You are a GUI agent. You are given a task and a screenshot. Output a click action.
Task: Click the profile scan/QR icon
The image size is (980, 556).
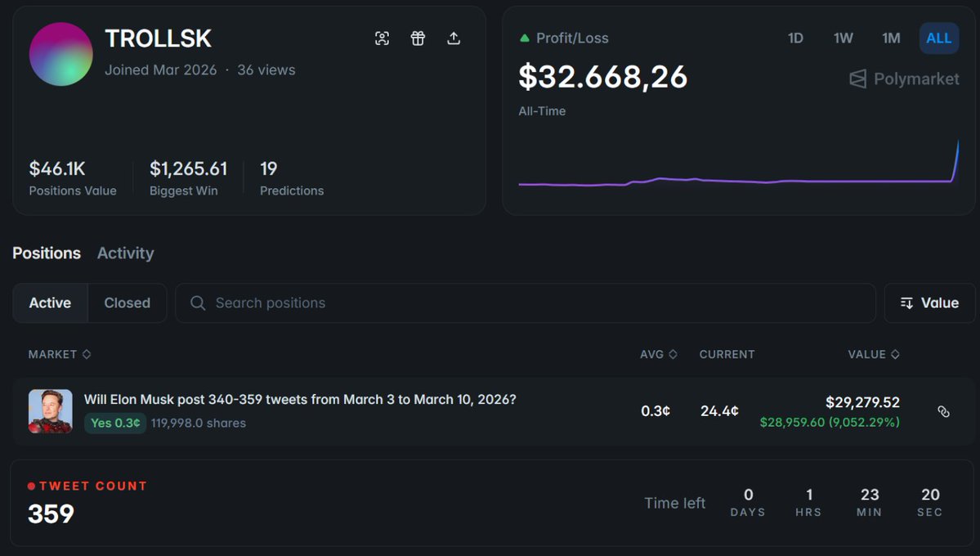(x=382, y=38)
